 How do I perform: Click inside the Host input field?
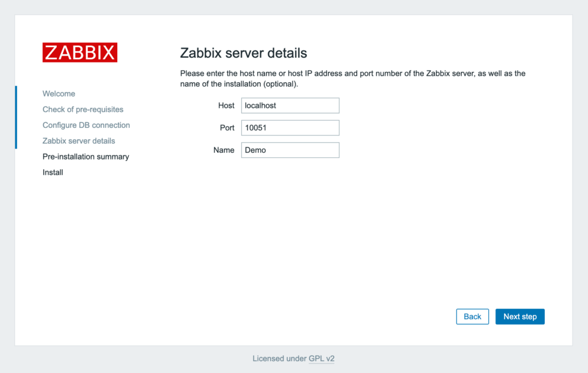tap(290, 105)
